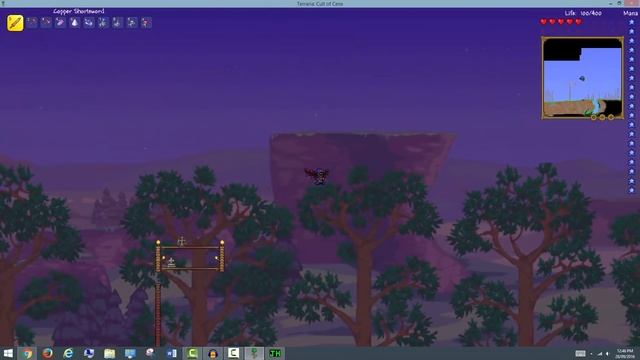Open File Explorer from the taskbar
The image size is (640, 360).
point(109,353)
